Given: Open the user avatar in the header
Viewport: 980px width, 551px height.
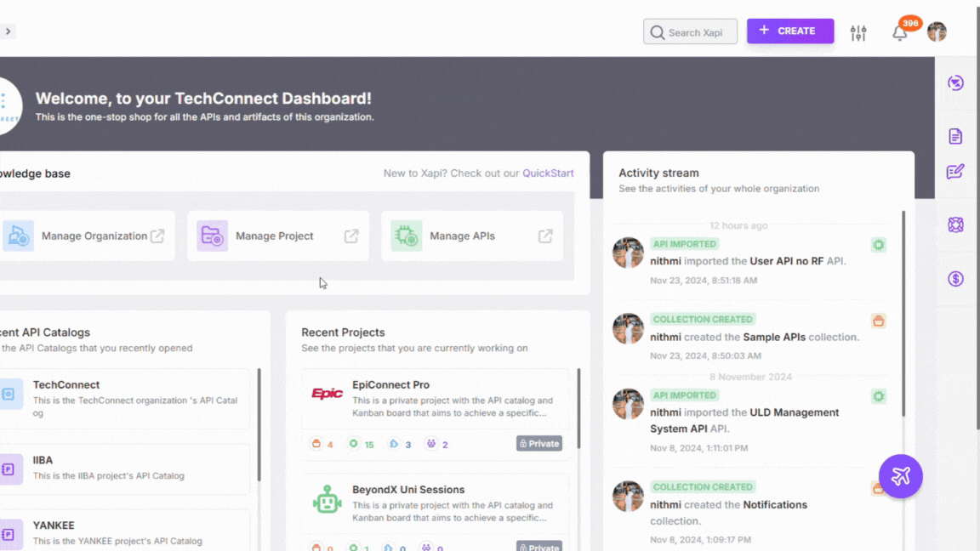Looking at the screenshot, I should (937, 31).
